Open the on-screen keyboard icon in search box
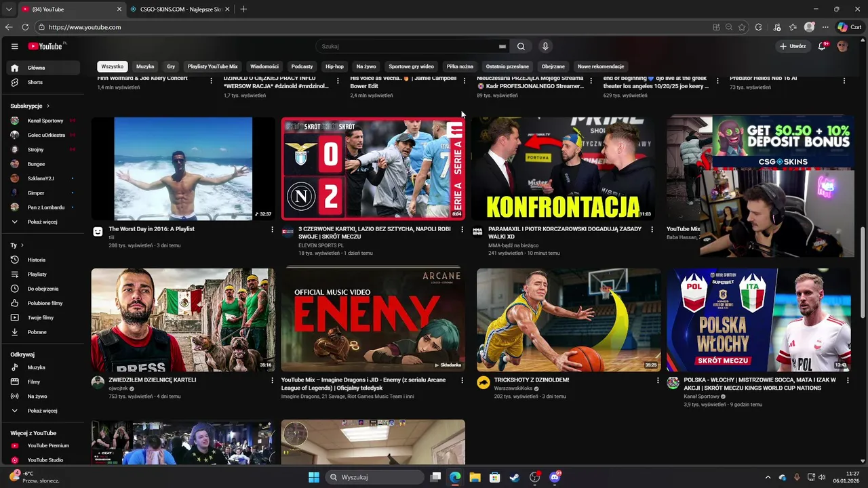Screen dimensions: 868x488 pyautogui.click(x=502, y=46)
